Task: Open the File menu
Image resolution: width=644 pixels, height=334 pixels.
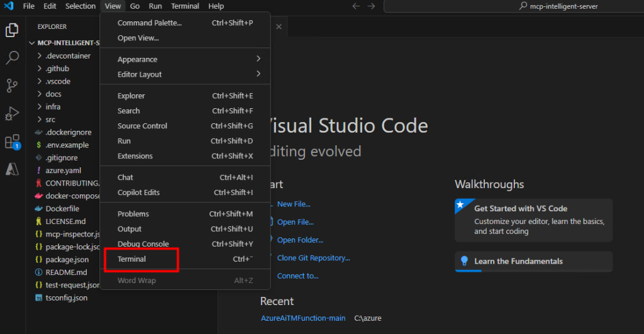Action: tap(29, 6)
